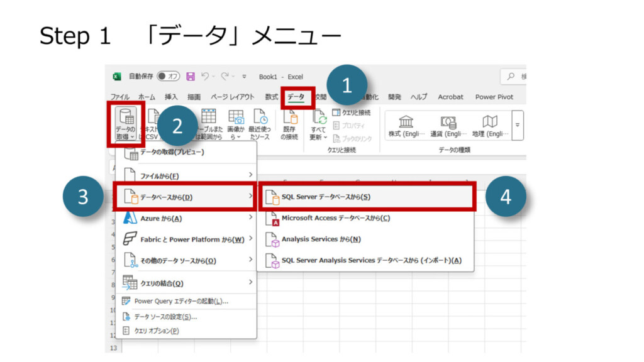Click the クエリと接続 button
The width and height of the screenshot is (644, 362).
click(352, 112)
